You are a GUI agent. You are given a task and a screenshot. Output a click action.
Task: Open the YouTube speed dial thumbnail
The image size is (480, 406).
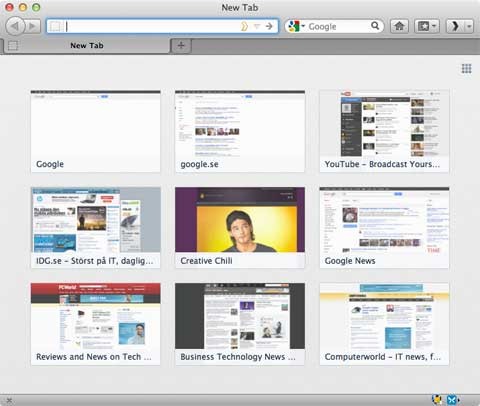pyautogui.click(x=384, y=131)
